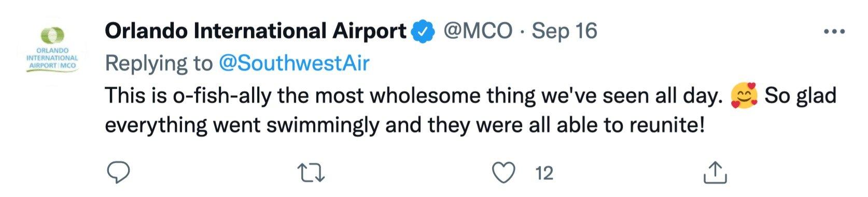Open the Sep 16 timestamp link
The width and height of the screenshot is (868, 197).
(564, 32)
